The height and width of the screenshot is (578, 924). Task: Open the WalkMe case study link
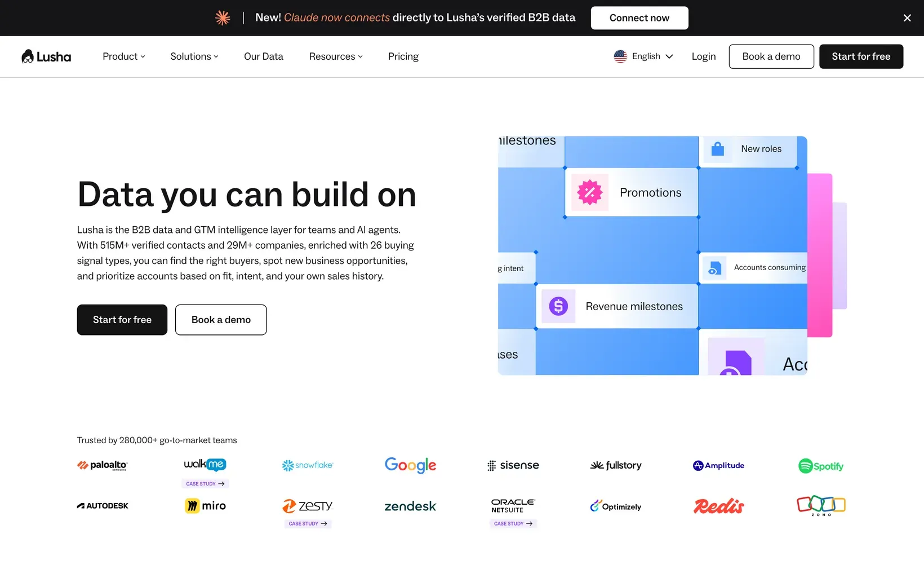tap(205, 484)
